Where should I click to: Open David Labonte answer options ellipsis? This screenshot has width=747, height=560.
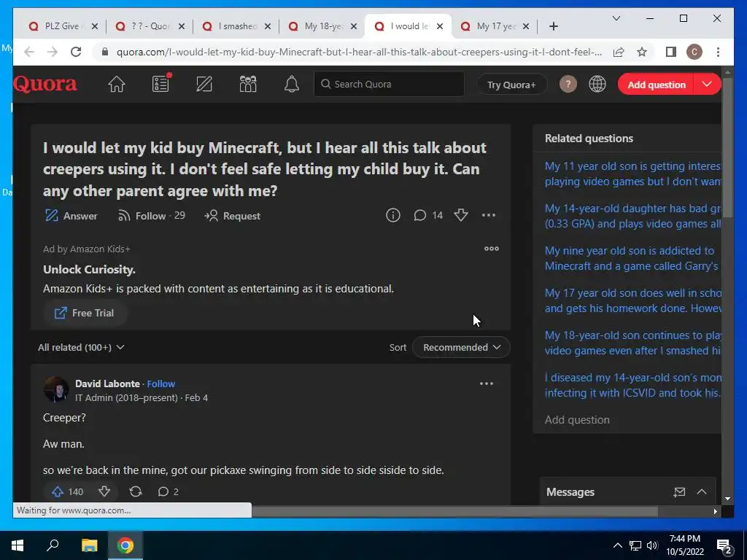486,384
